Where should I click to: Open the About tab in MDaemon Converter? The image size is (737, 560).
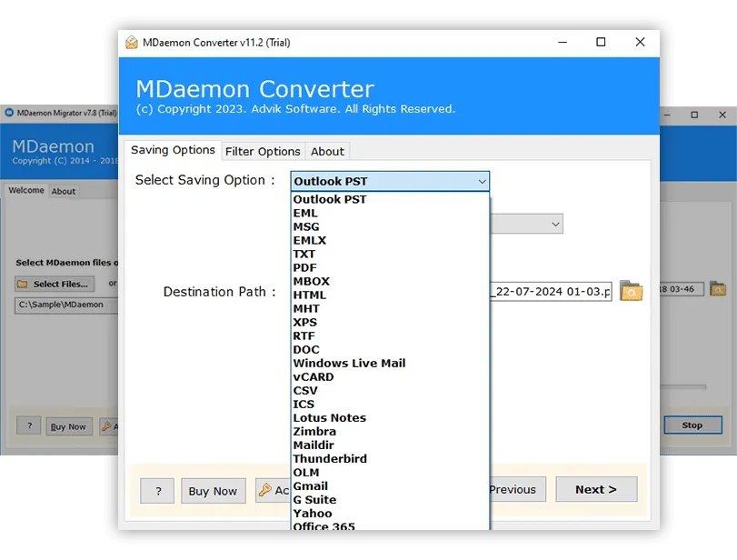(x=327, y=152)
